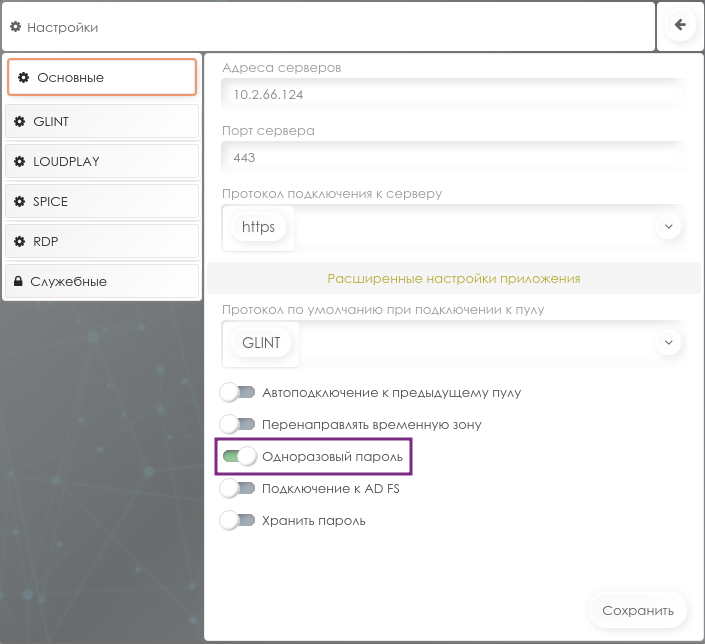Click the back arrow icon
This screenshot has height=644, width=705.
[x=680, y=26]
